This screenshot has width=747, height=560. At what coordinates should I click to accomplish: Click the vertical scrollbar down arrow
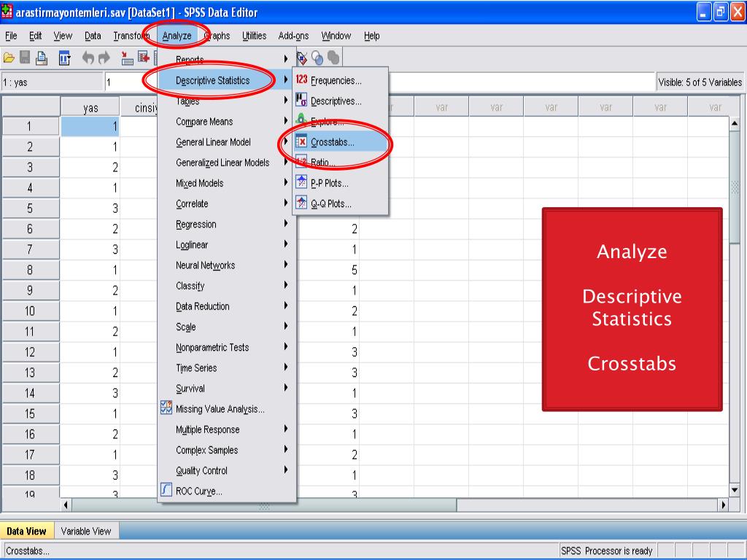point(735,490)
